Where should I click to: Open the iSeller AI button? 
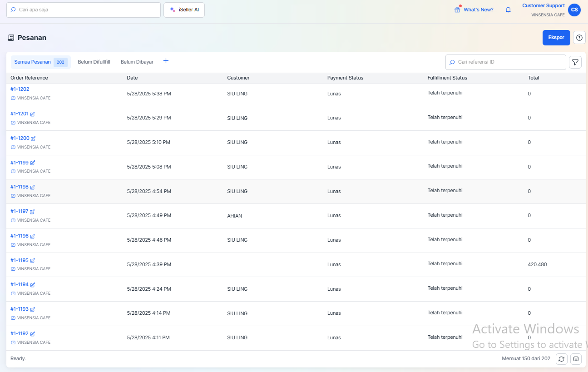[x=184, y=10]
